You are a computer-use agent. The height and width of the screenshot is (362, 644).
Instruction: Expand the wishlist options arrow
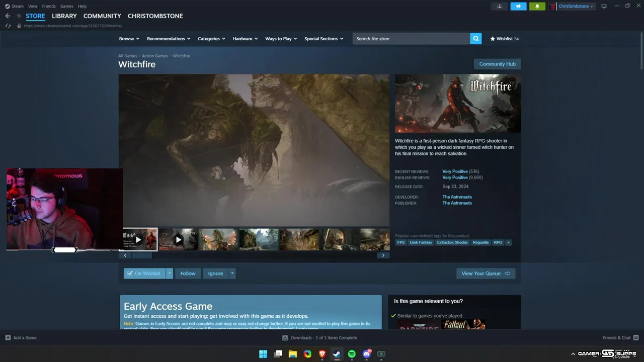tap(170, 274)
